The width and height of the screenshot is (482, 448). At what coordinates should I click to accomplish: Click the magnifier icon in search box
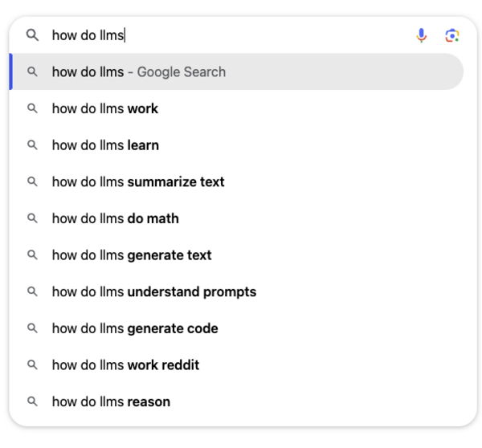click(x=32, y=35)
